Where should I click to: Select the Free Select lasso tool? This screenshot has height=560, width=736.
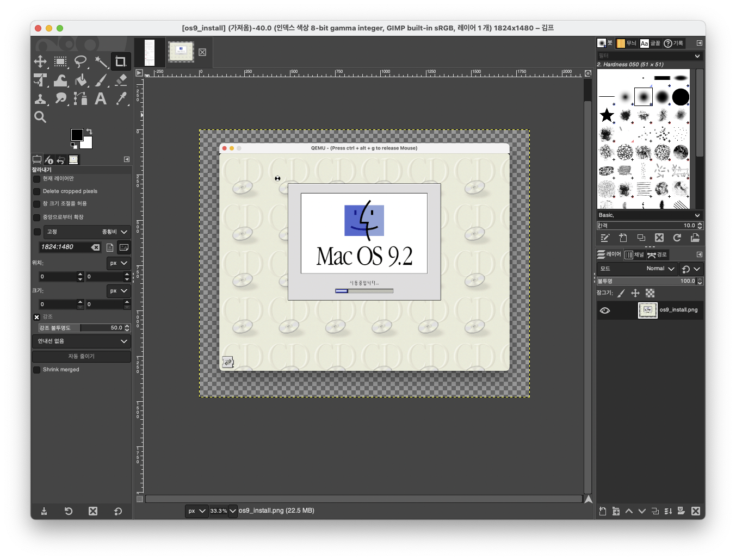coord(81,61)
